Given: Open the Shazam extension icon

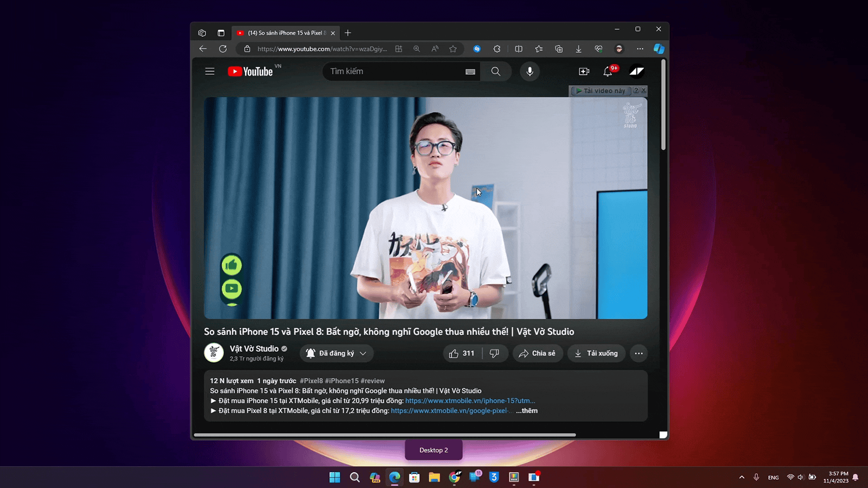Looking at the screenshot, I should 477,49.
